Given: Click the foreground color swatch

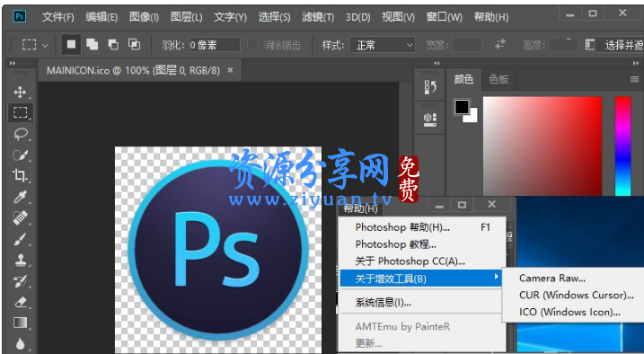Looking at the screenshot, I should 462,107.
